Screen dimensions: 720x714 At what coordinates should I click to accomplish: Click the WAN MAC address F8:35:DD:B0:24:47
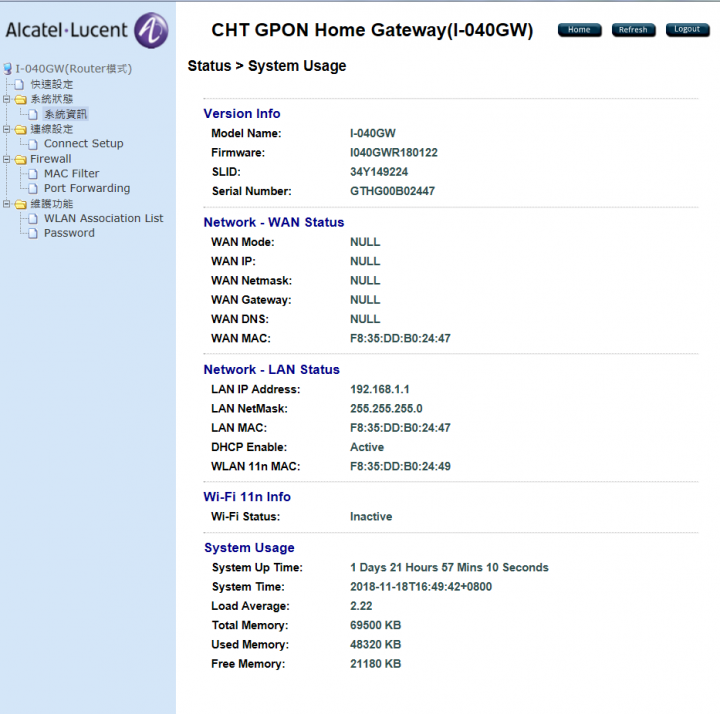[x=400, y=338]
